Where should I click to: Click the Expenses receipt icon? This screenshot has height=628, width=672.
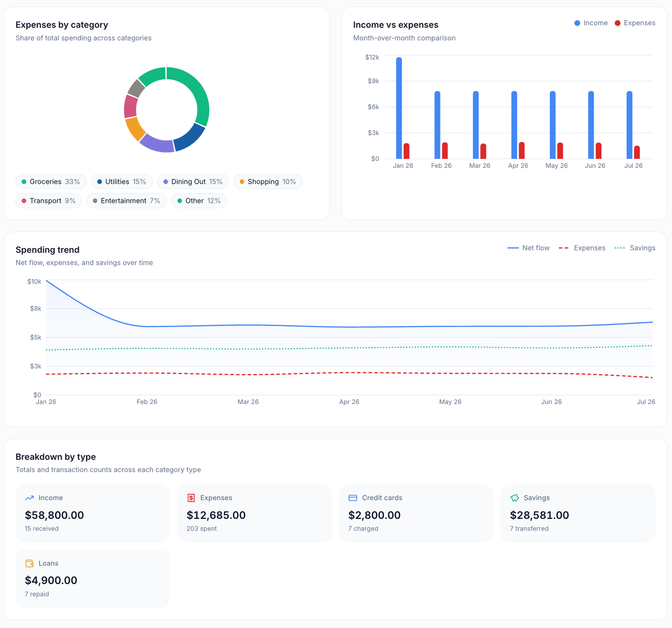point(191,498)
